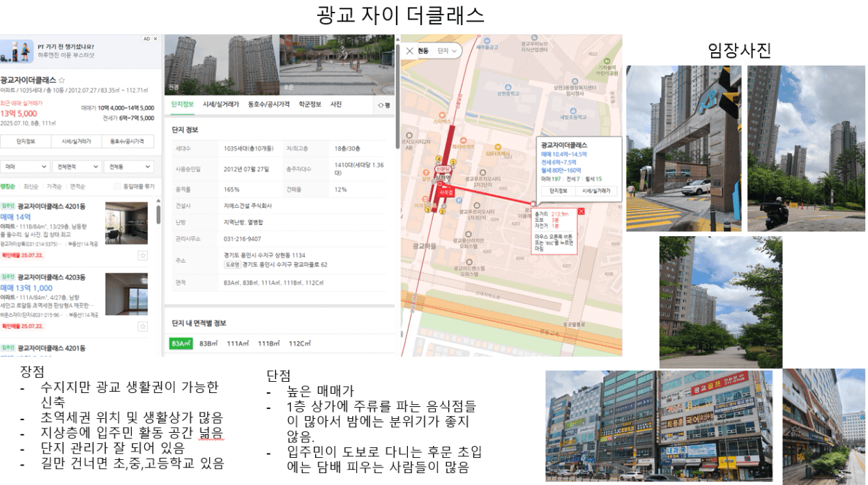Viewport: 868px width, 485px height.
Task: Click the 최근 매매 실거래가 13억 5,000 price
Action: 19,114
